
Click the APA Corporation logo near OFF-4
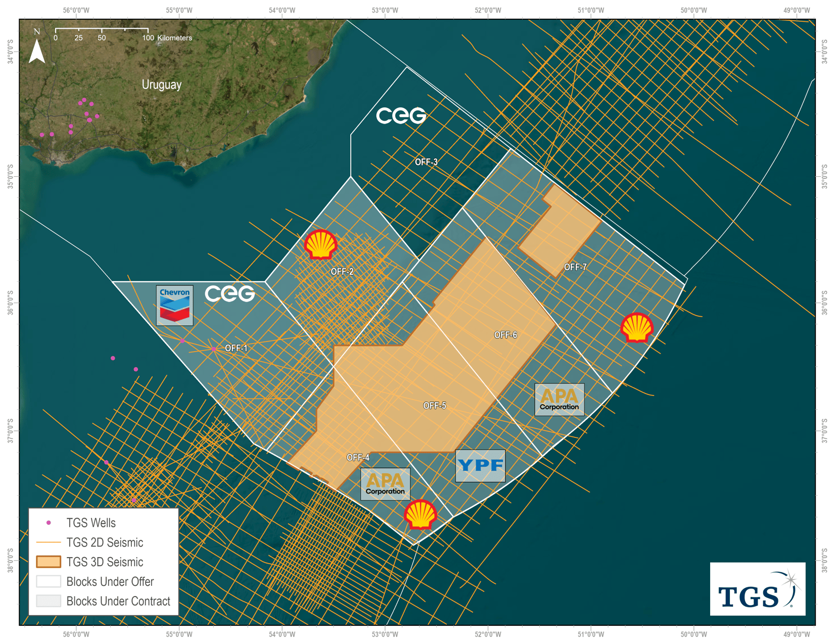tap(386, 483)
